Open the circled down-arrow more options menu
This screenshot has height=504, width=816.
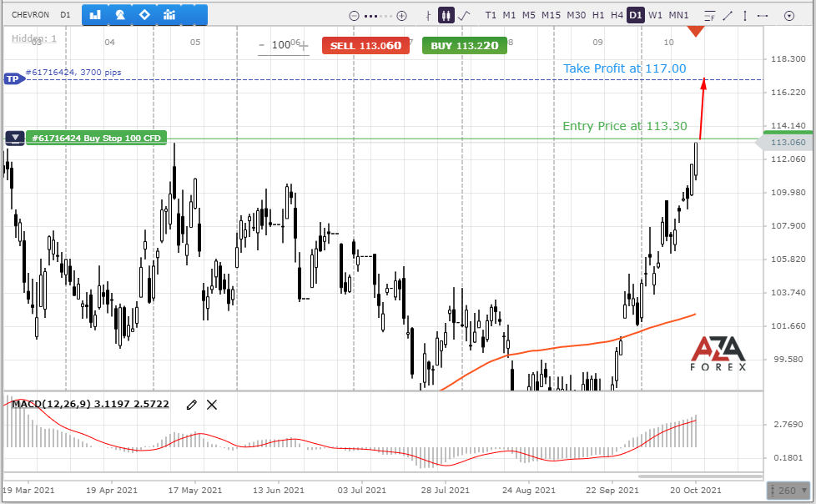tap(789, 16)
